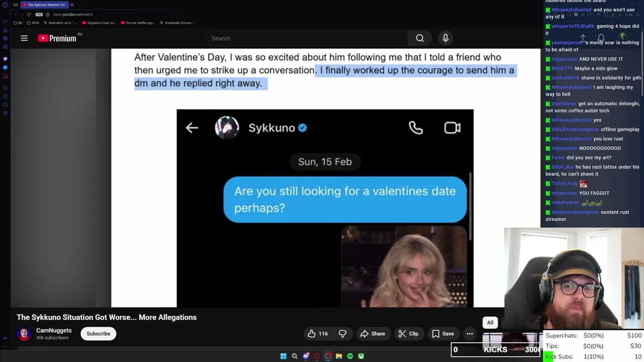Viewport: 644px width, 362px height.
Task: Open the Kinoblade Chronic bookmark
Action: pyautogui.click(x=176, y=23)
